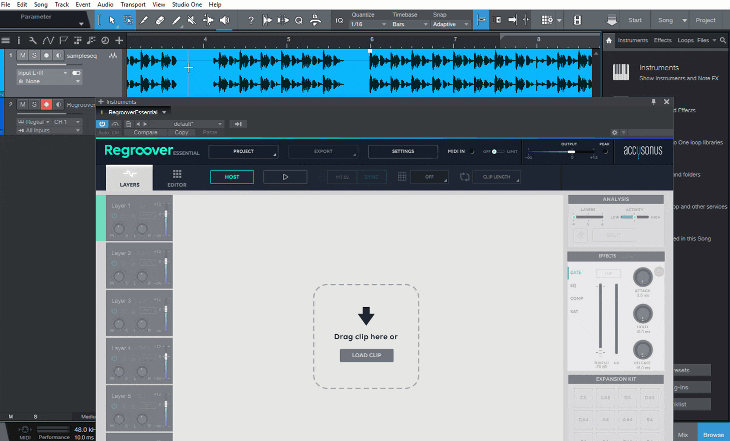Click the video player film icon
Viewport: 730px width, 441px height.
(x=577, y=20)
